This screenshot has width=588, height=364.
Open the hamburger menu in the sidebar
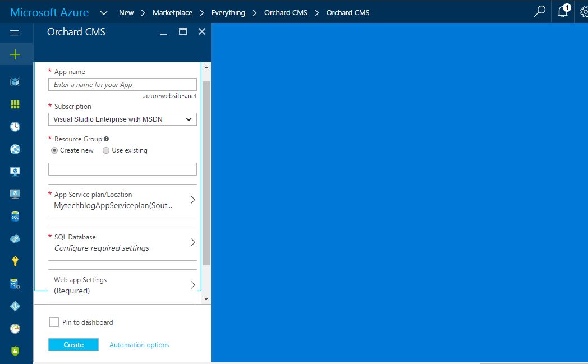click(14, 33)
